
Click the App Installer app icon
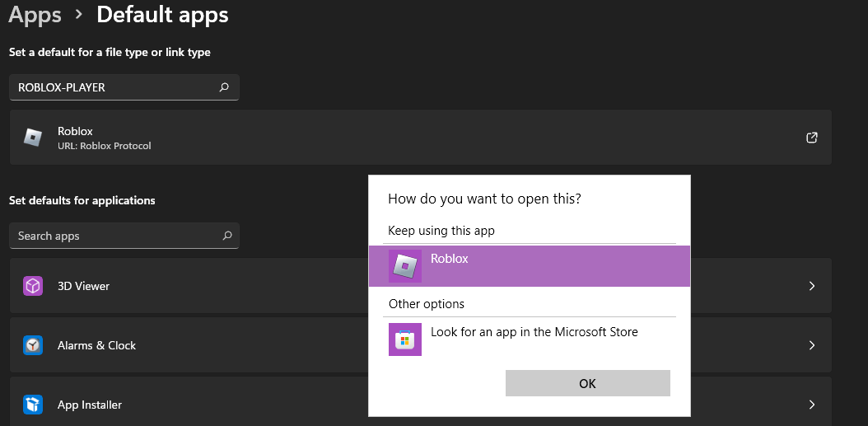click(x=33, y=405)
